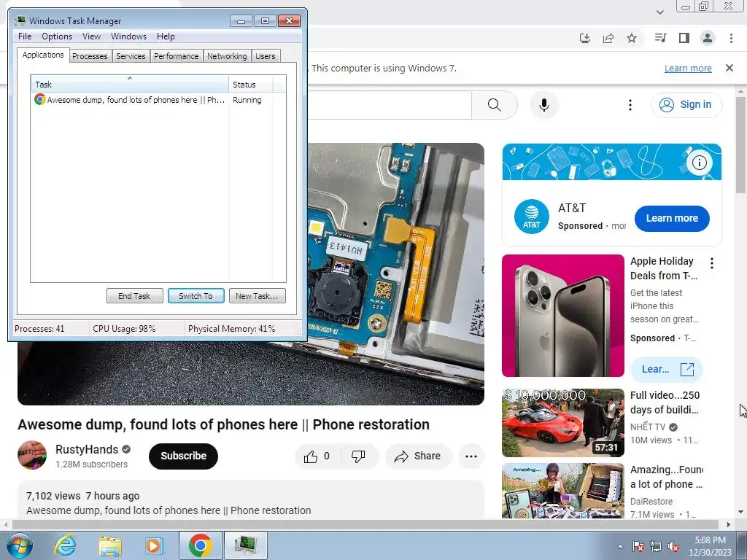Select the Applications tab
The height and width of the screenshot is (560, 747).
point(43,55)
